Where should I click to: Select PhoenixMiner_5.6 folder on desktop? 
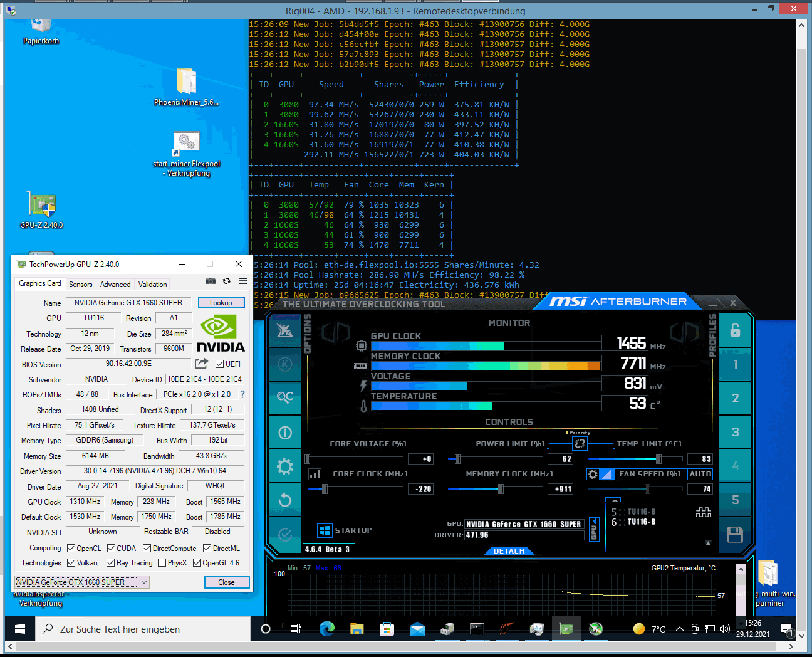pyautogui.click(x=186, y=87)
